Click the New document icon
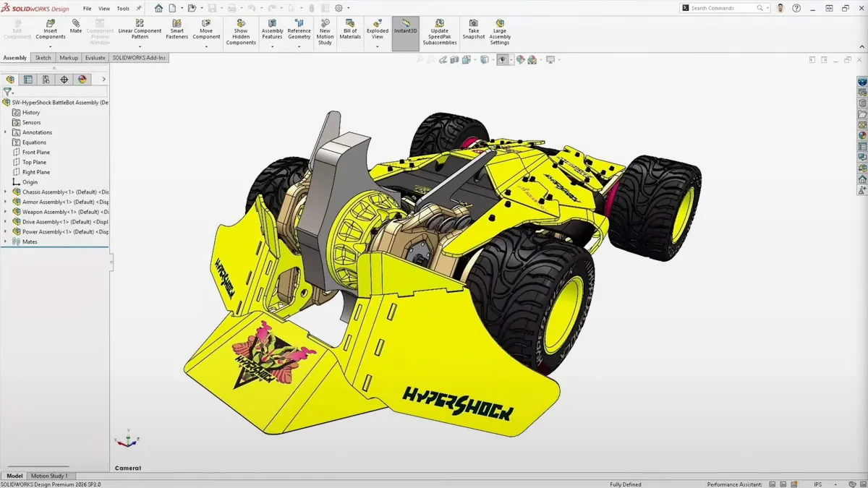 (x=172, y=8)
